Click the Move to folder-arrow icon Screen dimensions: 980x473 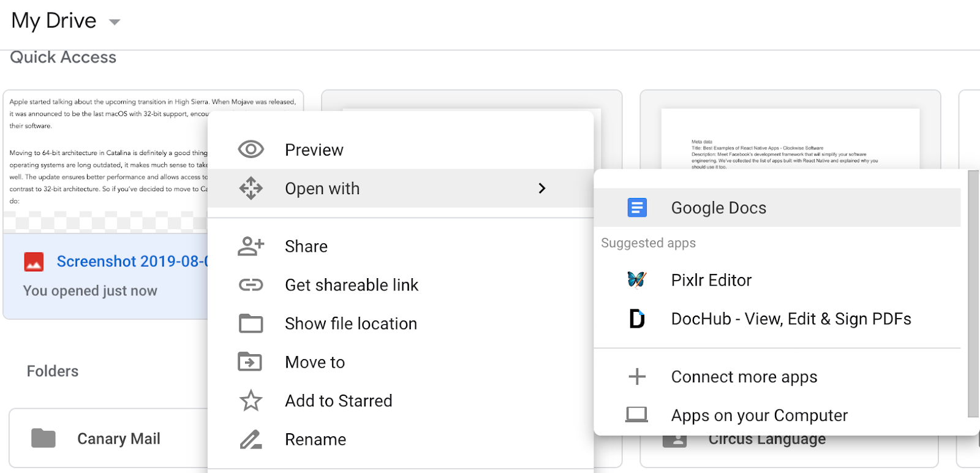[251, 362]
